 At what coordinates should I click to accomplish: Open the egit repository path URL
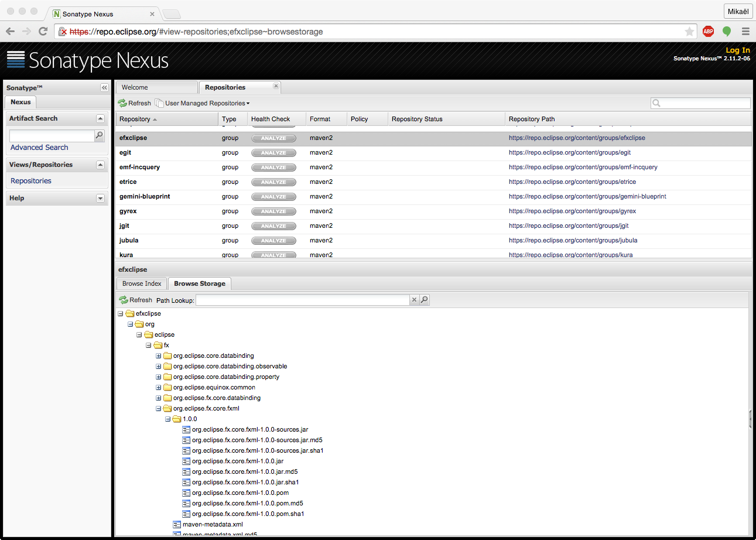[x=570, y=152]
